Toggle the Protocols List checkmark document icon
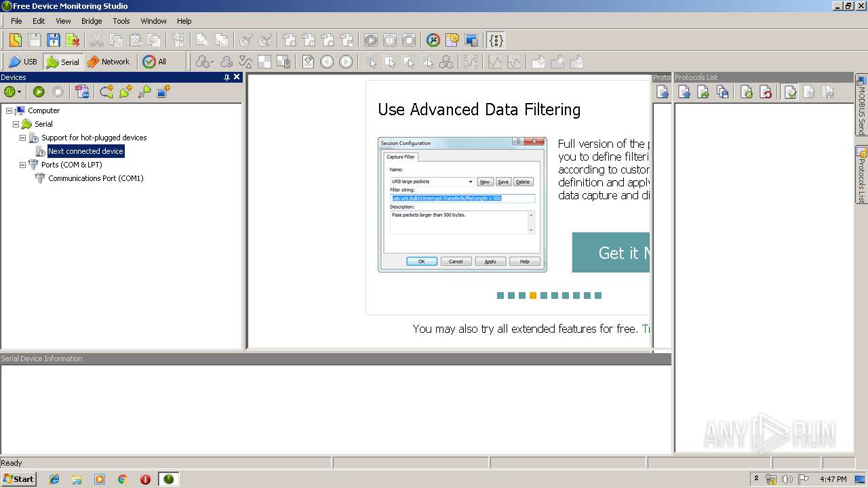Image resolution: width=868 pixels, height=488 pixels. click(x=790, y=92)
